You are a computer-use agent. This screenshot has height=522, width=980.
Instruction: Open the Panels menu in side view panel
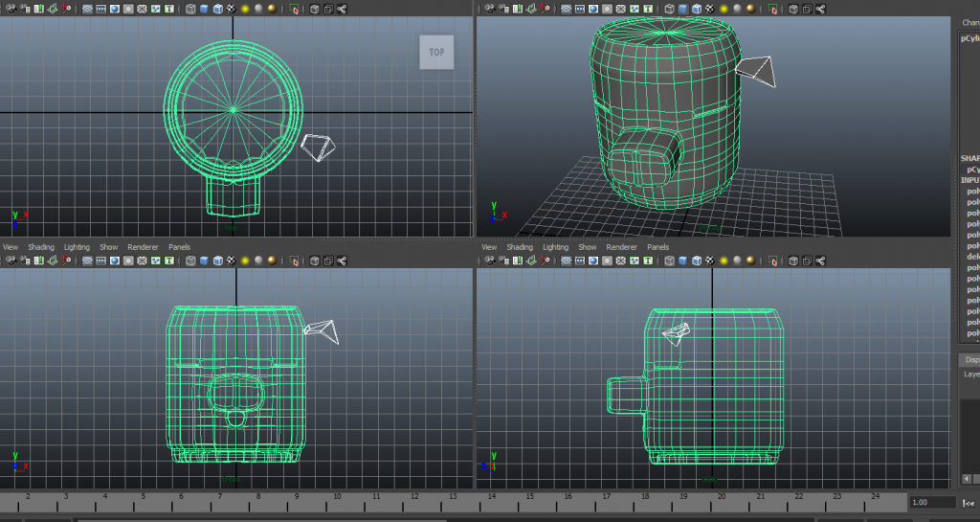[x=657, y=247]
